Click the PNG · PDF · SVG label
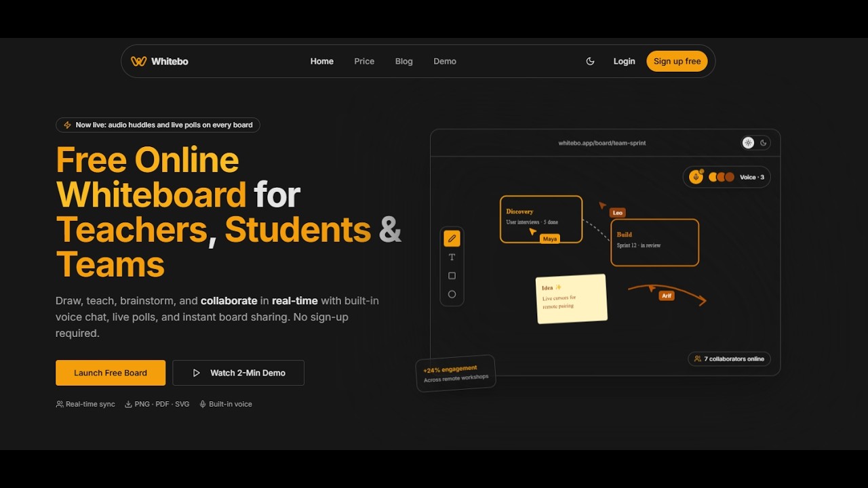The image size is (868, 488). (x=162, y=404)
